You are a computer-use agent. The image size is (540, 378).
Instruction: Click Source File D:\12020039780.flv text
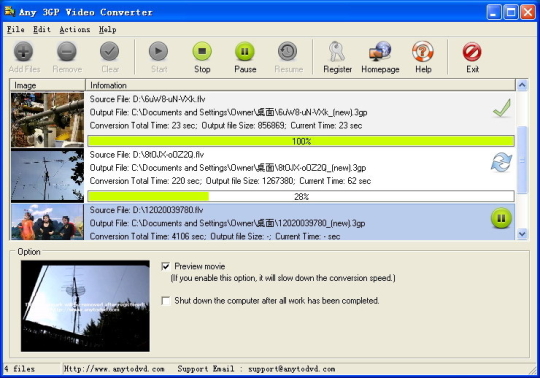(x=146, y=210)
